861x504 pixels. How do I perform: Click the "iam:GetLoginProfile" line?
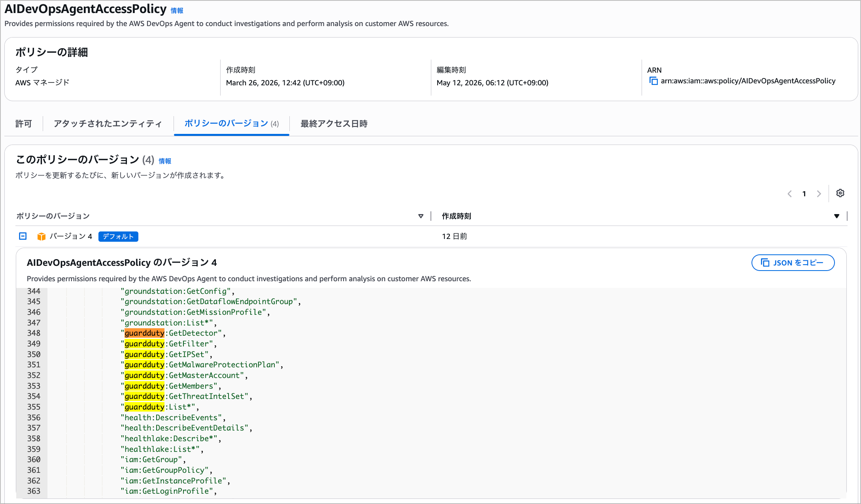coord(169,491)
